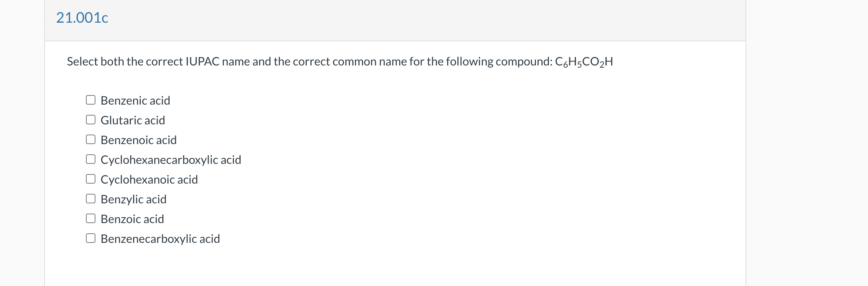Select the label Cyclohexanecarboxylic acid
The height and width of the screenshot is (286, 868).
[x=170, y=159]
